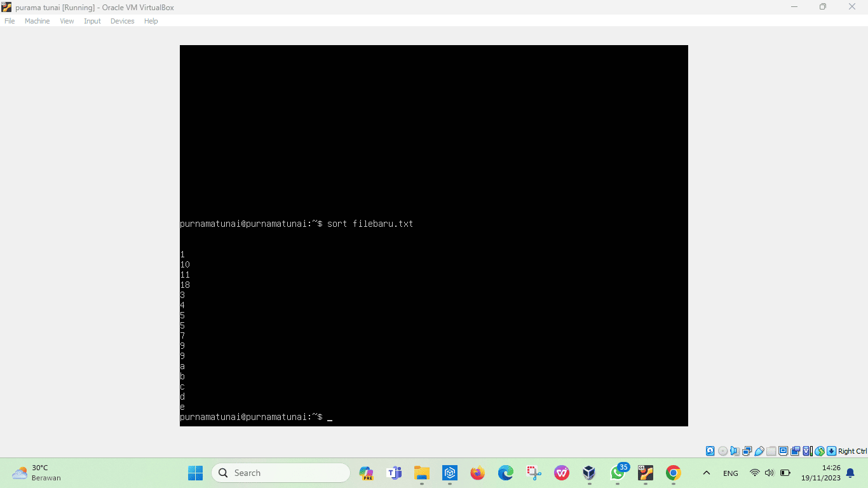Click the ENG language indicator
The height and width of the screenshot is (488, 868).
(731, 473)
